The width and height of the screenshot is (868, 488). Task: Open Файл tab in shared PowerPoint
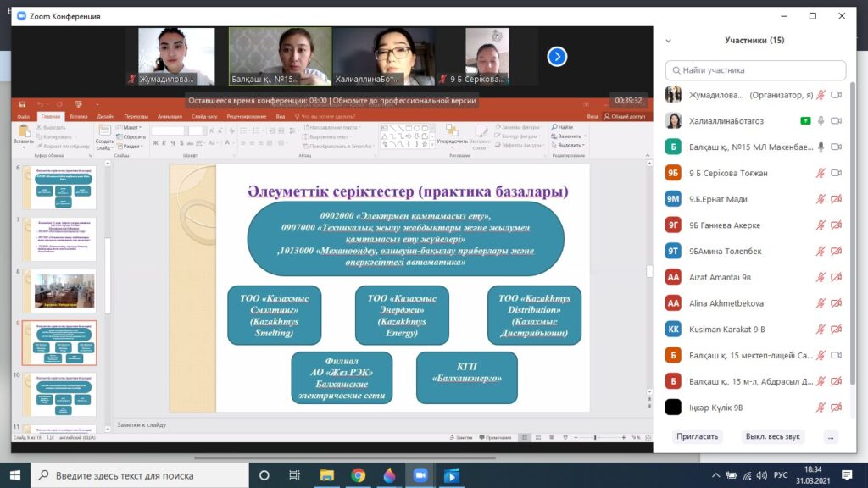(23, 117)
